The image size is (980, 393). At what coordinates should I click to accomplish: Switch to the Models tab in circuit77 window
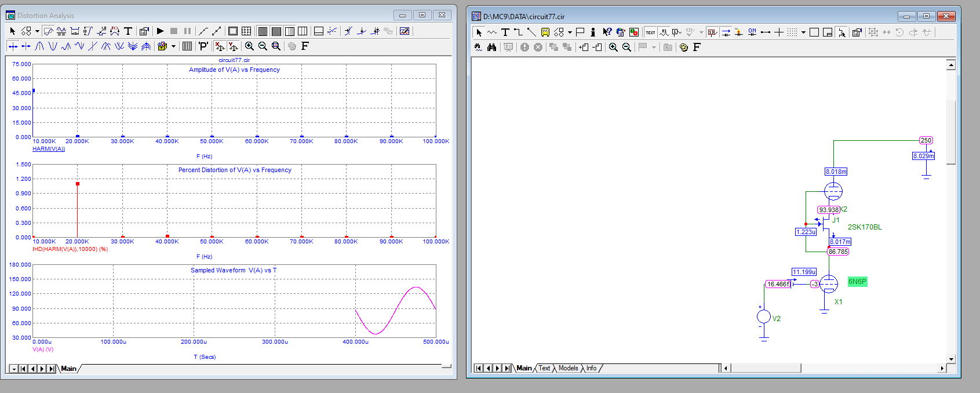(x=569, y=368)
